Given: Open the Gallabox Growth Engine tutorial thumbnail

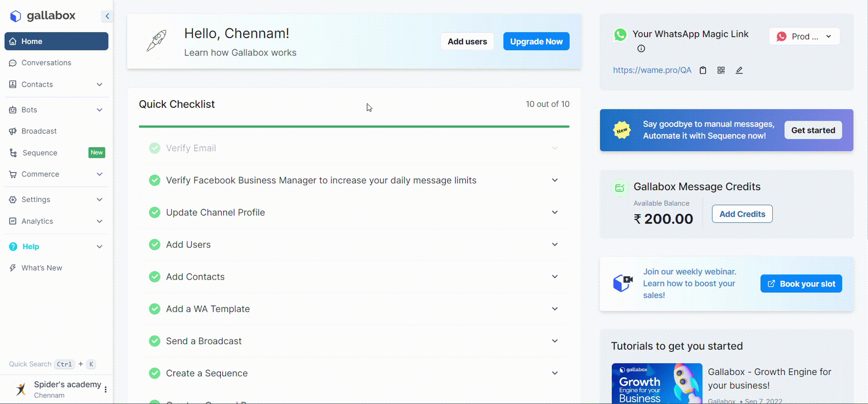Looking at the screenshot, I should click(x=657, y=384).
